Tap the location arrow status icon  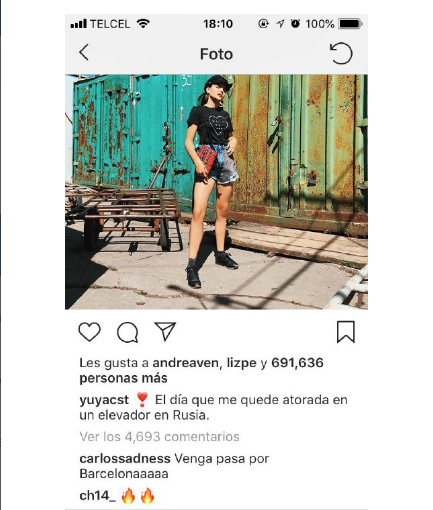pos(280,24)
